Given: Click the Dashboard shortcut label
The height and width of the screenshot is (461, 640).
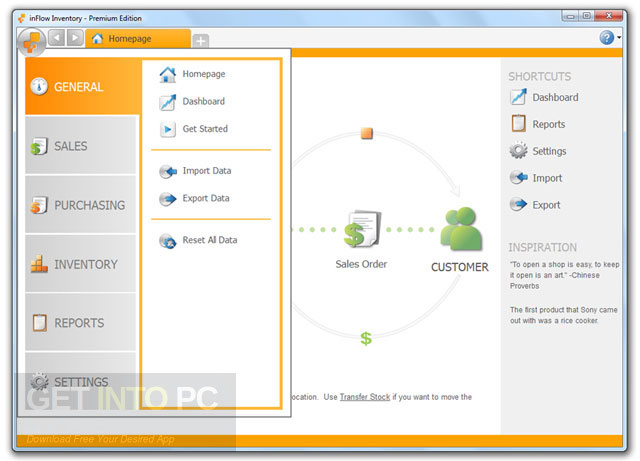Looking at the screenshot, I should pyautogui.click(x=555, y=98).
